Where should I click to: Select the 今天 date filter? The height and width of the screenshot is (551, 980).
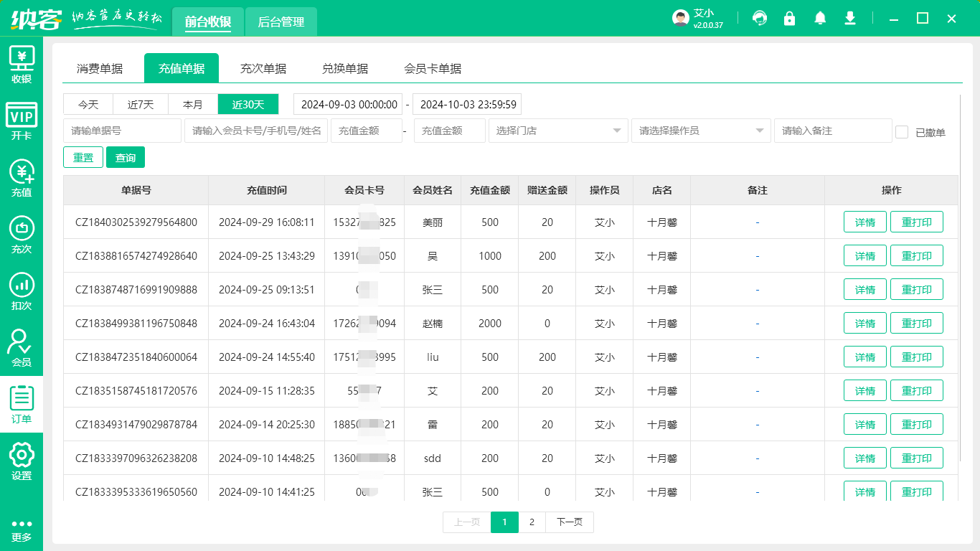pyautogui.click(x=88, y=104)
